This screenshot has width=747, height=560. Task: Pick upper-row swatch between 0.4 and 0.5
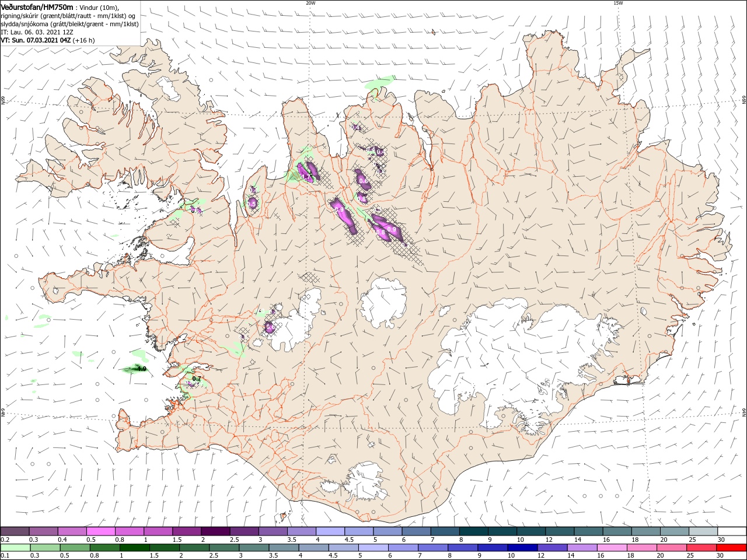coord(72,531)
